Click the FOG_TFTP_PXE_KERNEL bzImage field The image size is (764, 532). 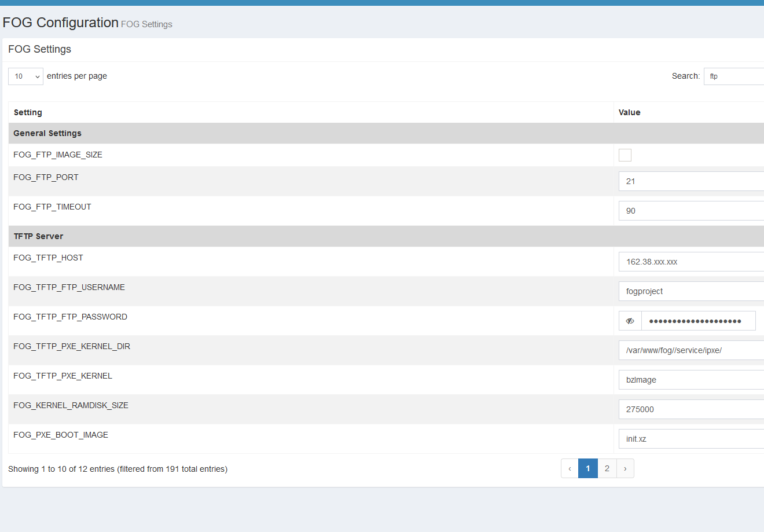pos(691,380)
